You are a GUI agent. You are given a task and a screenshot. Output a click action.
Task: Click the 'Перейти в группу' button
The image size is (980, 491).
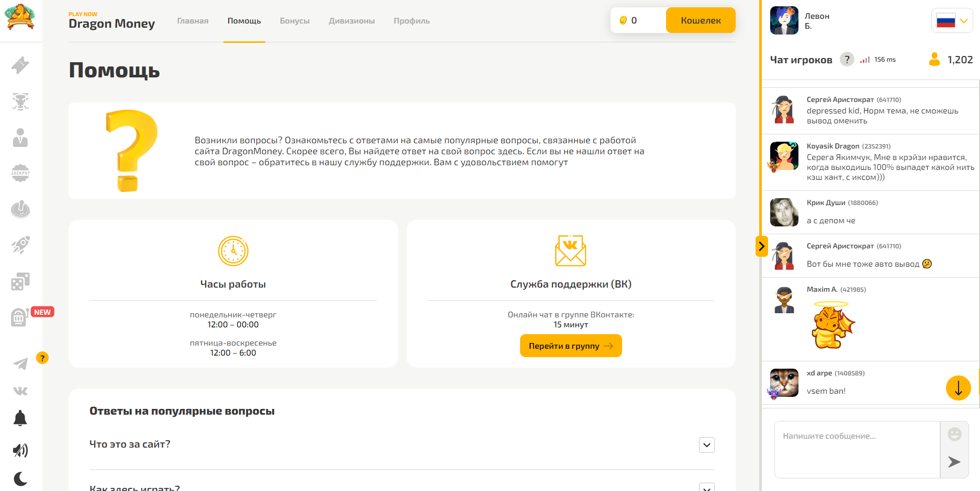[x=570, y=346]
